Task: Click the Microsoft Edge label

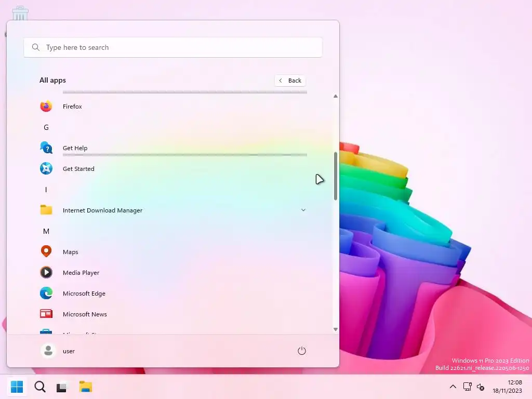Action: coord(84,294)
